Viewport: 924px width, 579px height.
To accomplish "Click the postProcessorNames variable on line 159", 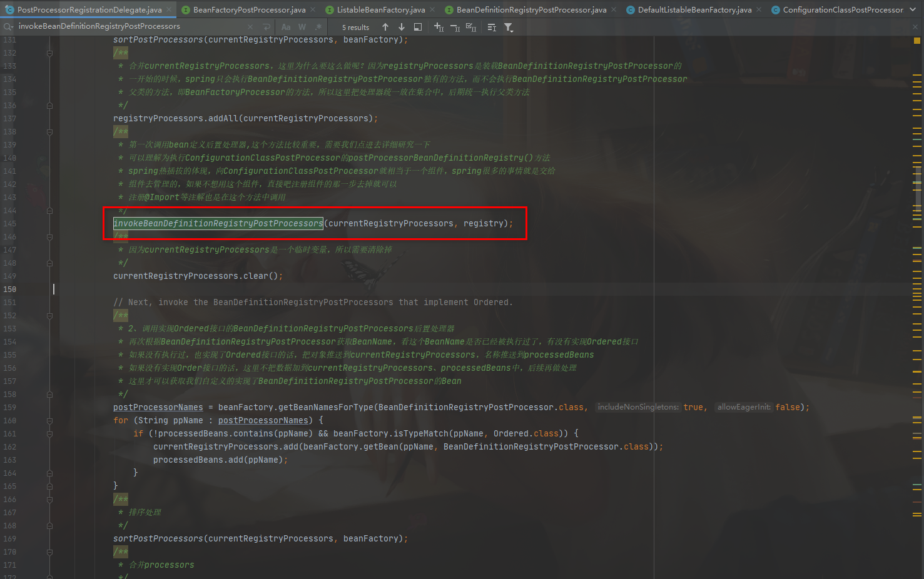I will click(158, 408).
